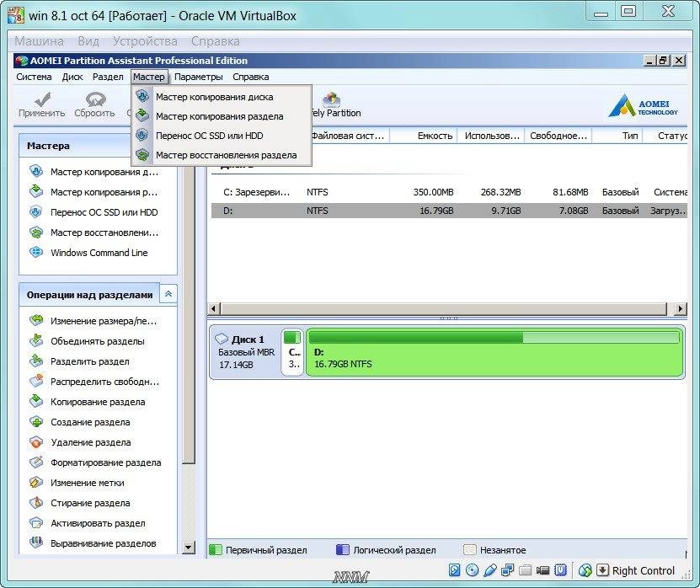
Task: Click the disk copy icon in the Мастер dropdown
Action: [x=142, y=96]
